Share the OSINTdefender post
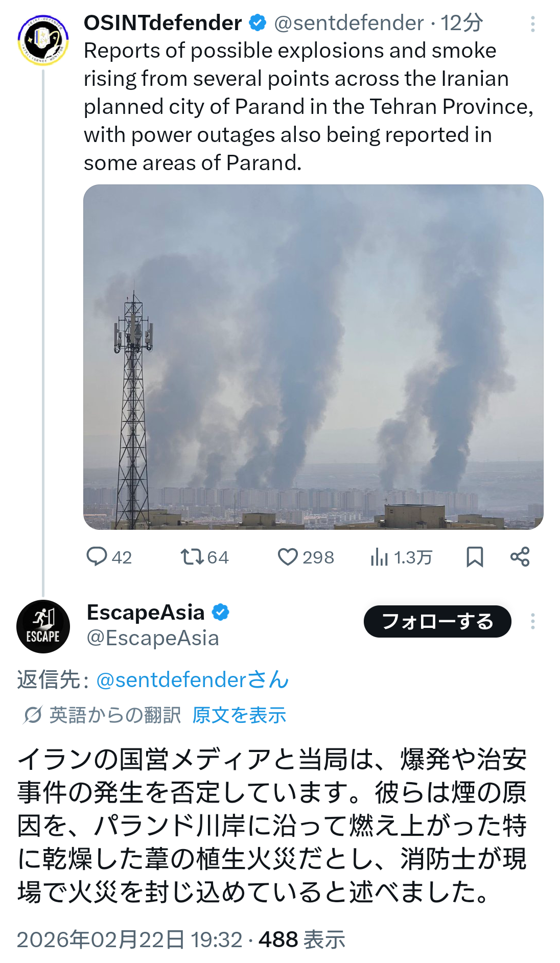This screenshot has width=560, height=963. click(x=520, y=557)
